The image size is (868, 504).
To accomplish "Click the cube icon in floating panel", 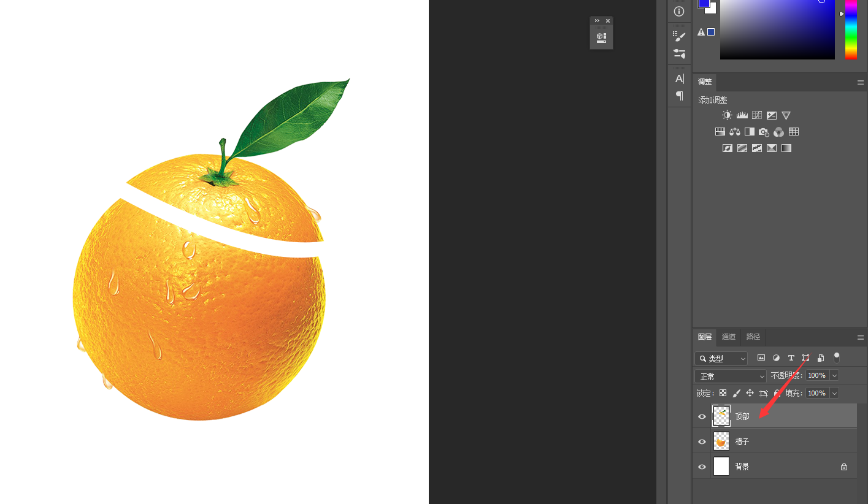I will click(601, 37).
